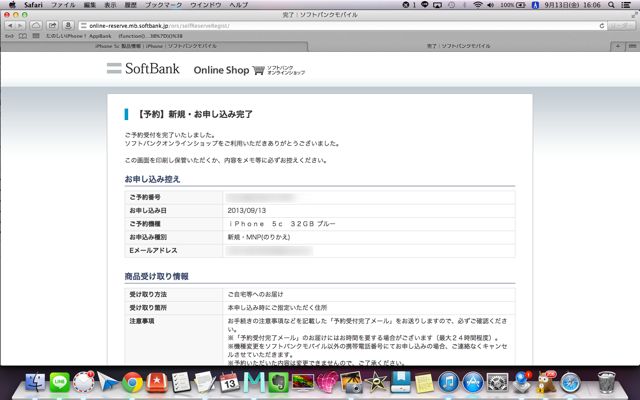This screenshot has width=640, height=400.
Task: Open Calendar showing 13 in the Dock
Action: (x=229, y=383)
